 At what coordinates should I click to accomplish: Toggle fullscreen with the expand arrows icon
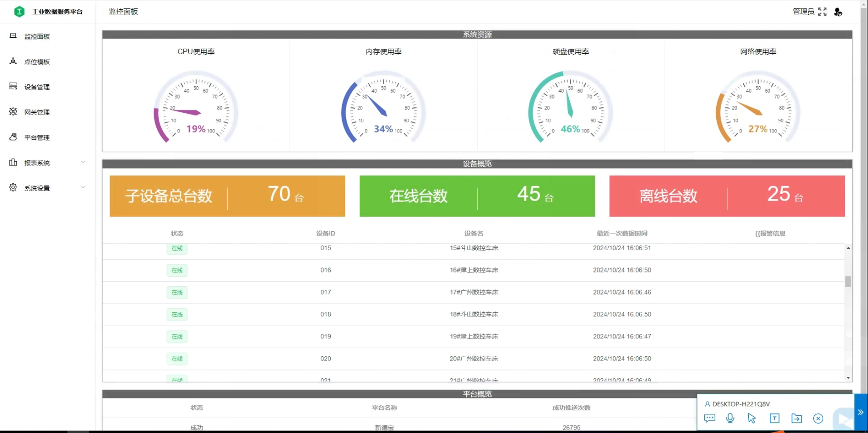(x=822, y=11)
